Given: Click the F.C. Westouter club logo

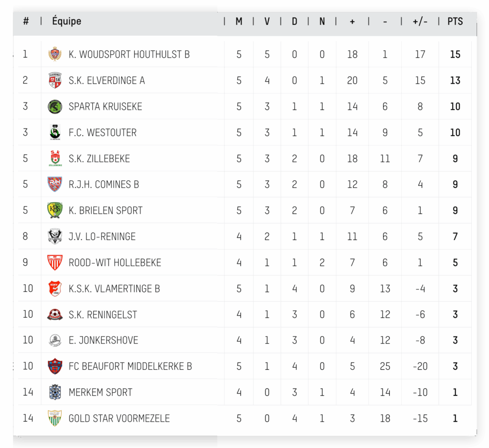Looking at the screenshot, I should (x=55, y=133).
